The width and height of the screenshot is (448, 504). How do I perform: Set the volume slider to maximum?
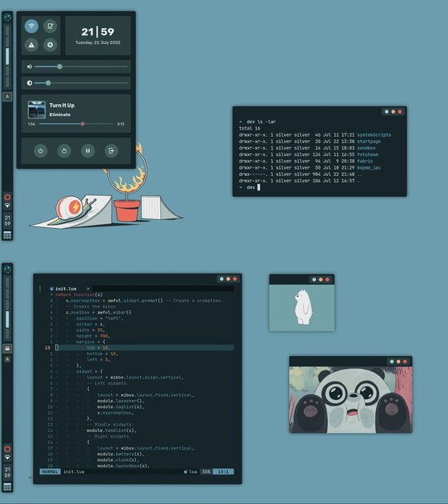[x=127, y=66]
